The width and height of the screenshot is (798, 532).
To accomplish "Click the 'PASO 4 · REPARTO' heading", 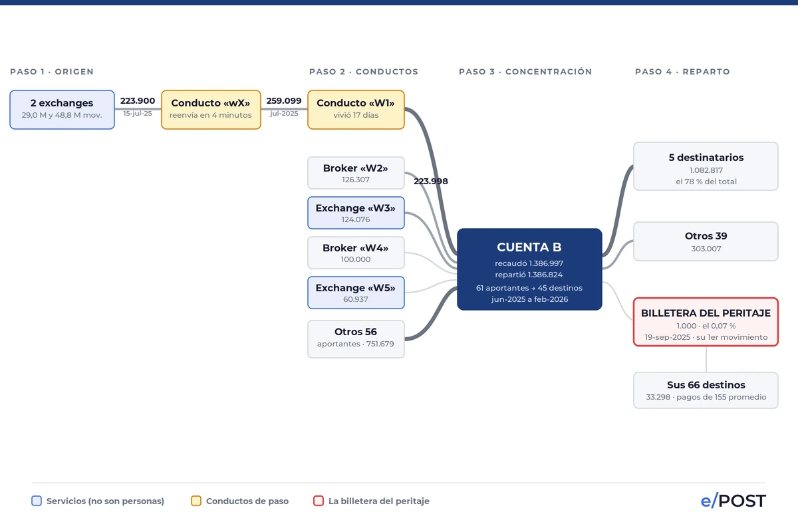I will point(682,72).
